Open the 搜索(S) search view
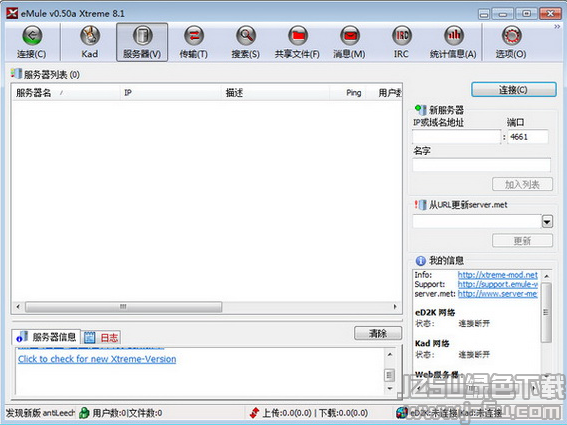The image size is (567, 425). 246,42
